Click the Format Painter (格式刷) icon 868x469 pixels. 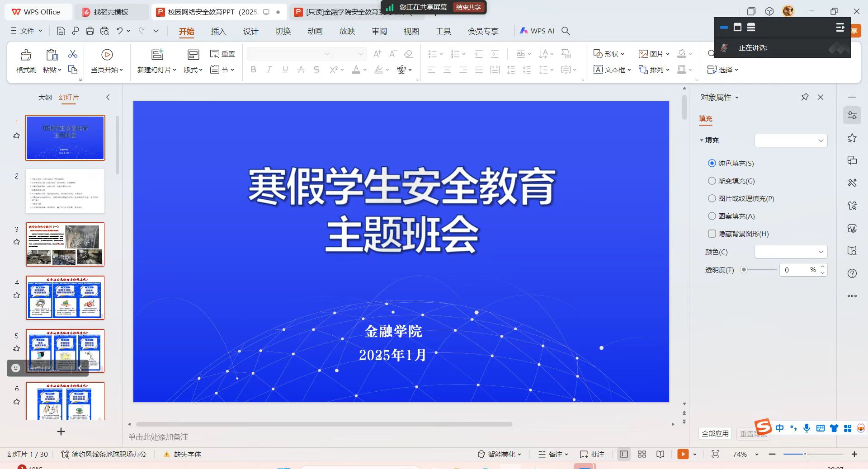(26, 55)
